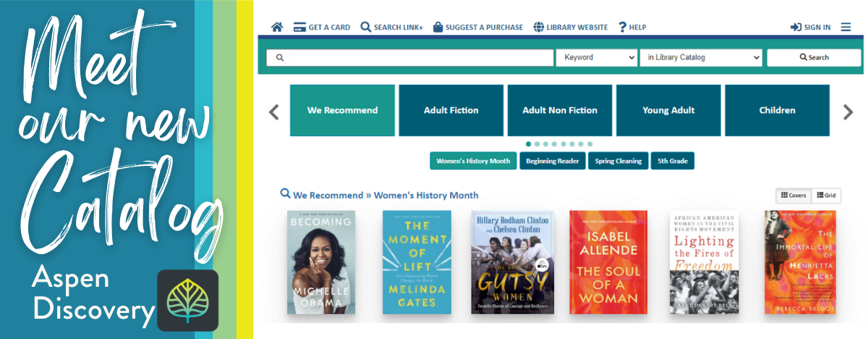This screenshot has height=339, width=868.
Task: Jump to the second carousel page dot
Action: 537,144
